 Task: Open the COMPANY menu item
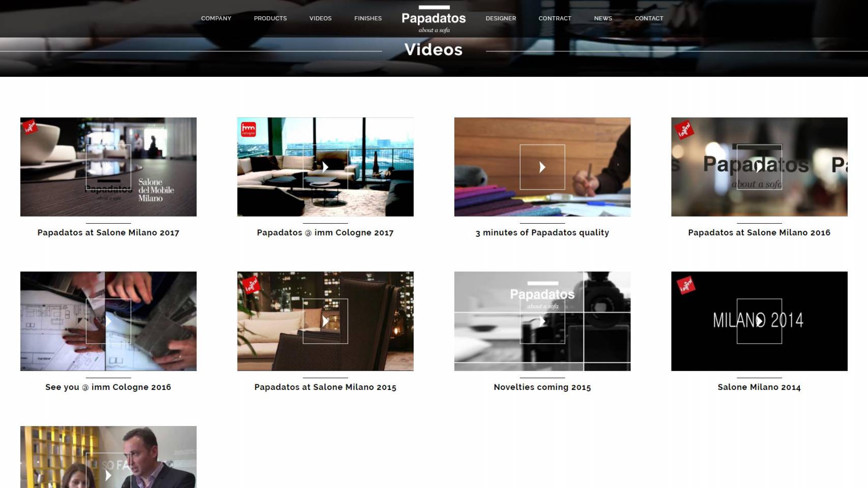pyautogui.click(x=216, y=18)
